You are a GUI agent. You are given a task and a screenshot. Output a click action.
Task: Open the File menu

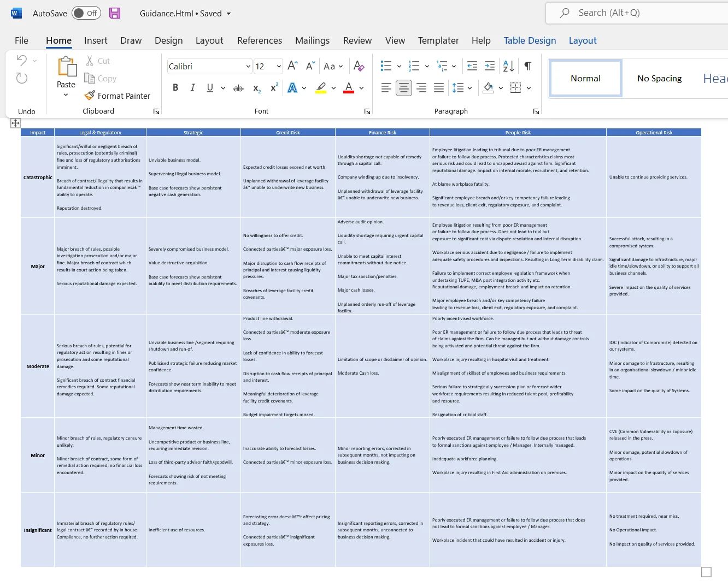(x=22, y=40)
